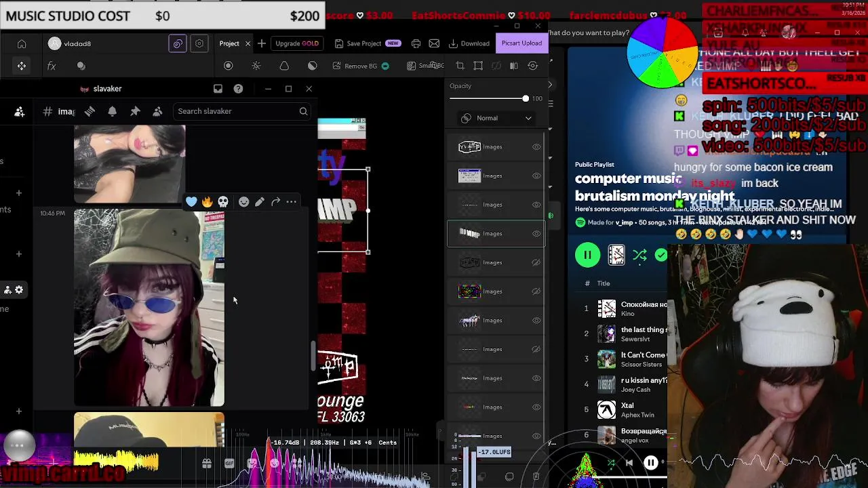Pause playback in Spotify bottom bar
The image size is (868, 488).
click(650, 463)
